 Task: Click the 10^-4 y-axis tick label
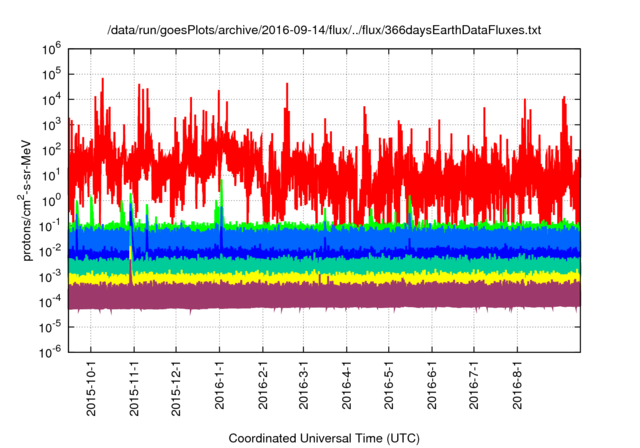51,302
